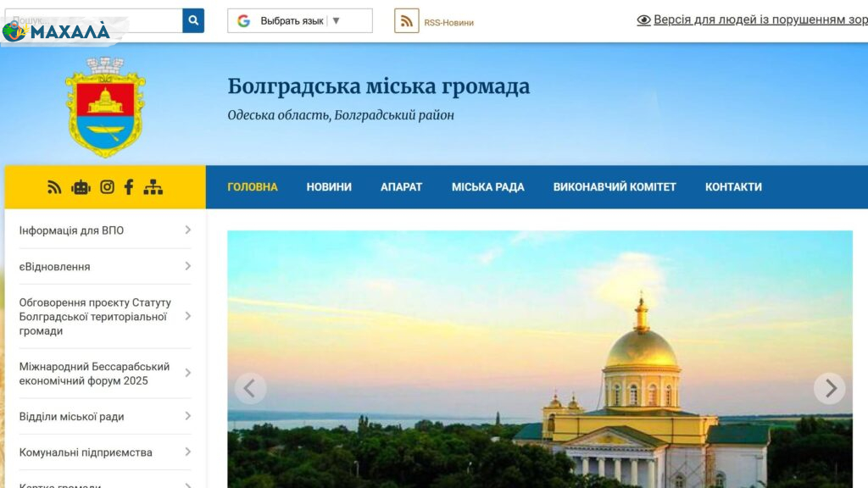Show the next slide in carousel
Image resolution: width=868 pixels, height=488 pixels.
click(x=829, y=388)
